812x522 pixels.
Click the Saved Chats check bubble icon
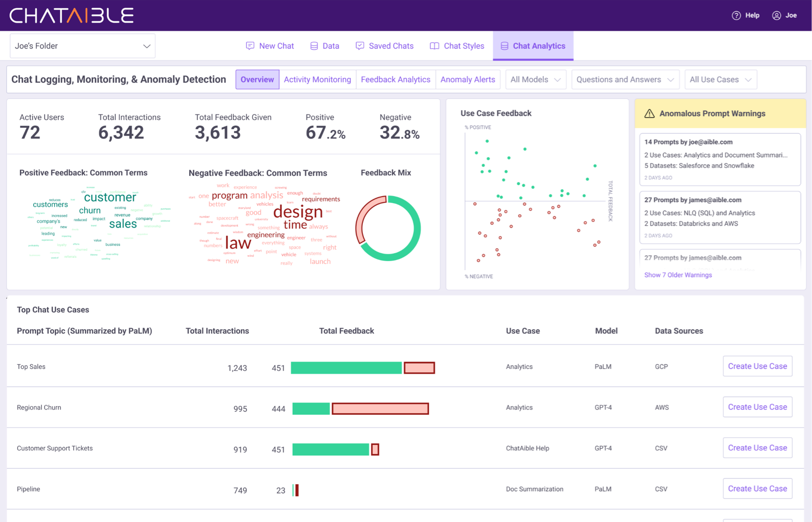[360, 46]
